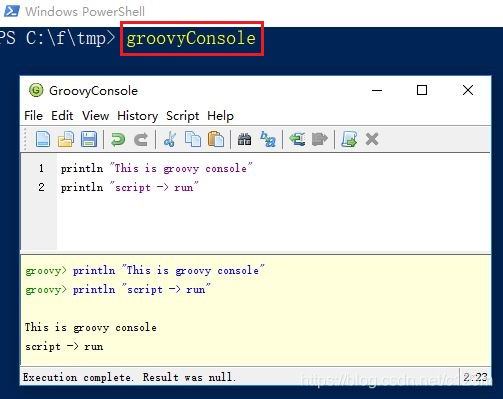Click the History Next gray arrow icon
The height and width of the screenshot is (399, 503).
click(320, 139)
